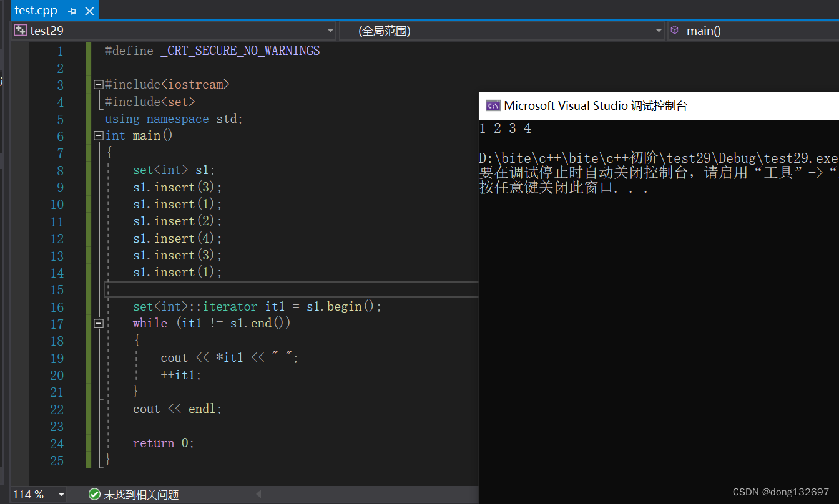
Task: Pin the test.cpp tab
Action: [x=72, y=11]
